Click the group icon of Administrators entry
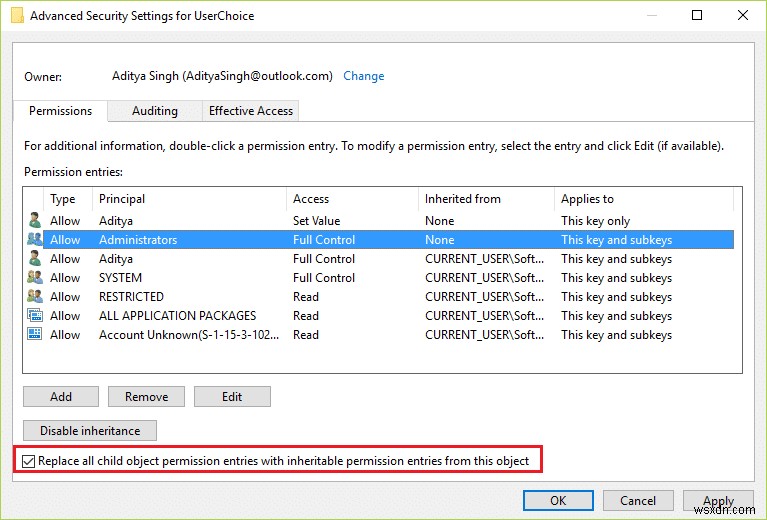Image resolution: width=767 pixels, height=520 pixels. (35, 240)
